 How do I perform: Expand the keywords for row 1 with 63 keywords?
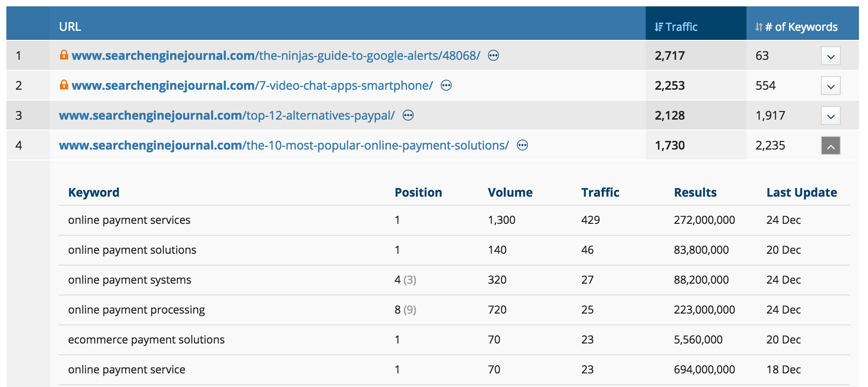[831, 56]
